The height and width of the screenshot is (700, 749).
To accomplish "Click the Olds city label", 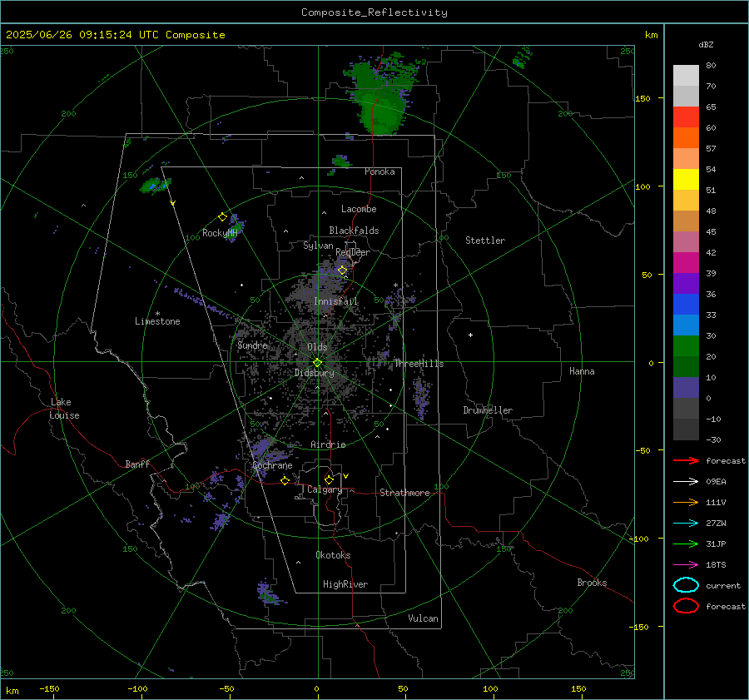I will 317,347.
